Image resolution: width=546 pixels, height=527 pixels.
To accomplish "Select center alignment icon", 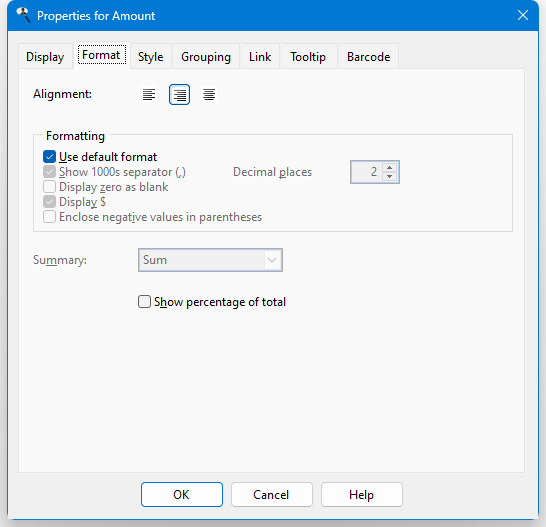I will [209, 94].
